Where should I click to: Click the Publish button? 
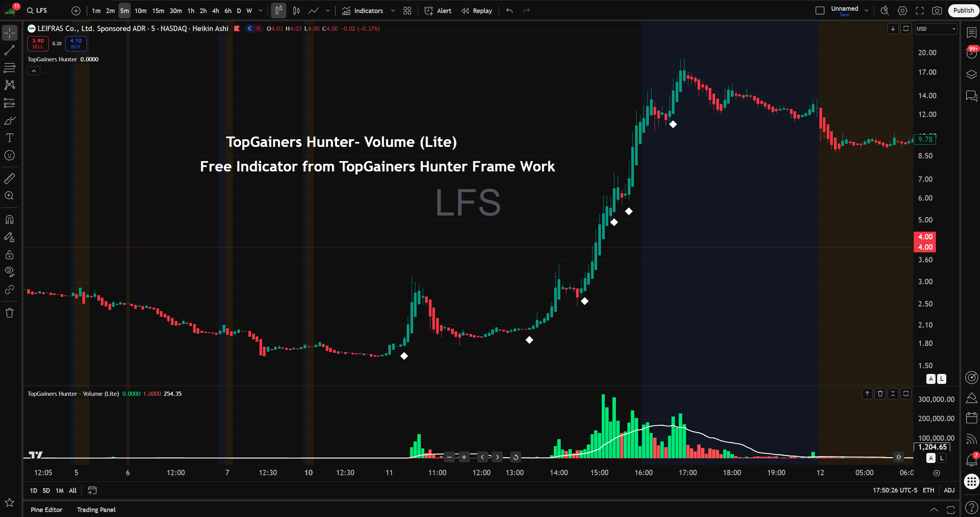[963, 10]
